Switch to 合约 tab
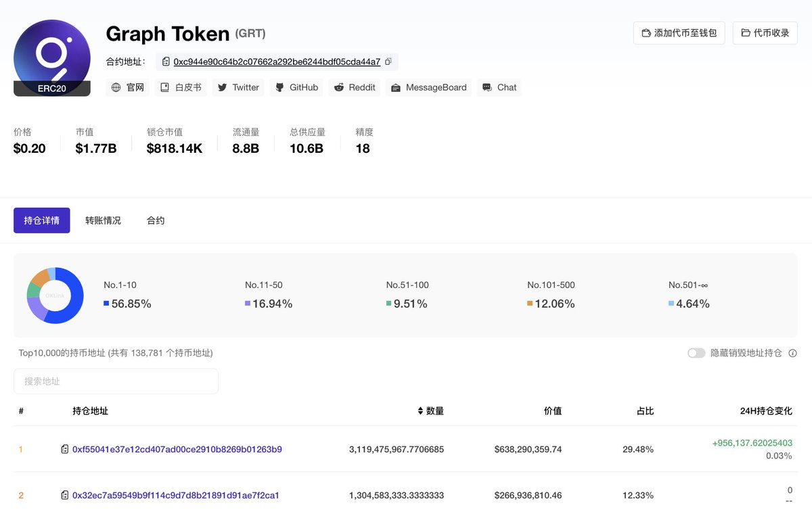This screenshot has height=516, width=812. [156, 220]
